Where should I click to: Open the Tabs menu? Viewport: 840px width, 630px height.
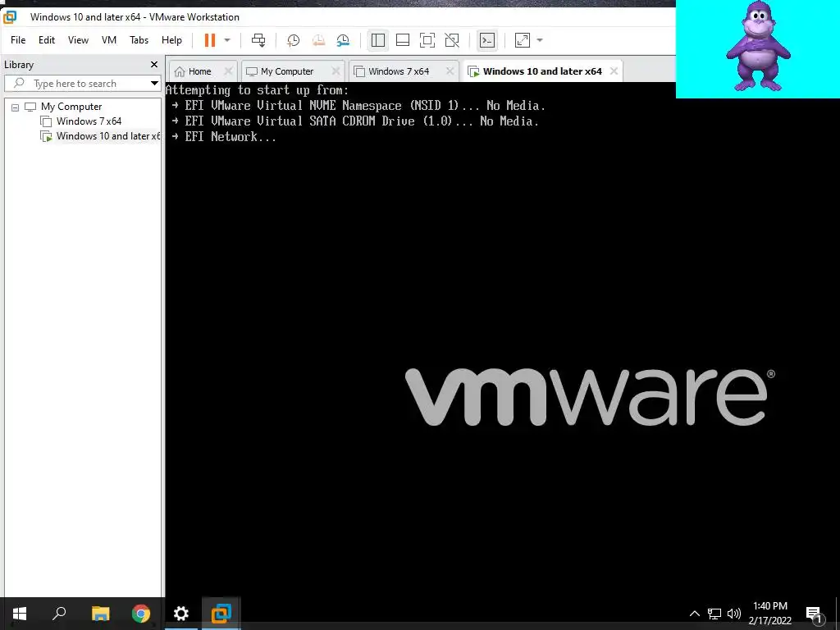pyautogui.click(x=139, y=40)
